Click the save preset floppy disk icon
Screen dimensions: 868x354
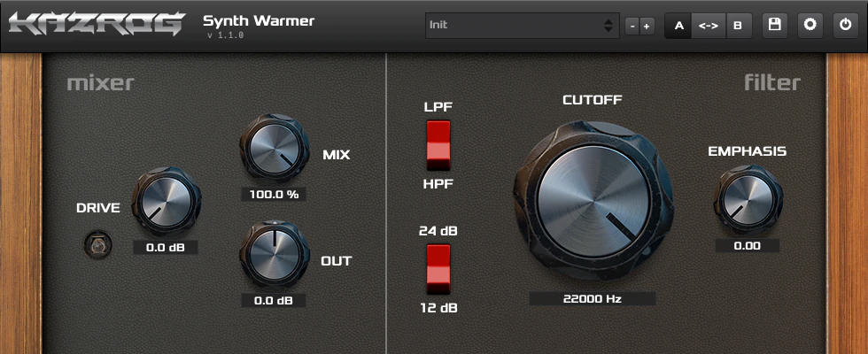click(774, 25)
